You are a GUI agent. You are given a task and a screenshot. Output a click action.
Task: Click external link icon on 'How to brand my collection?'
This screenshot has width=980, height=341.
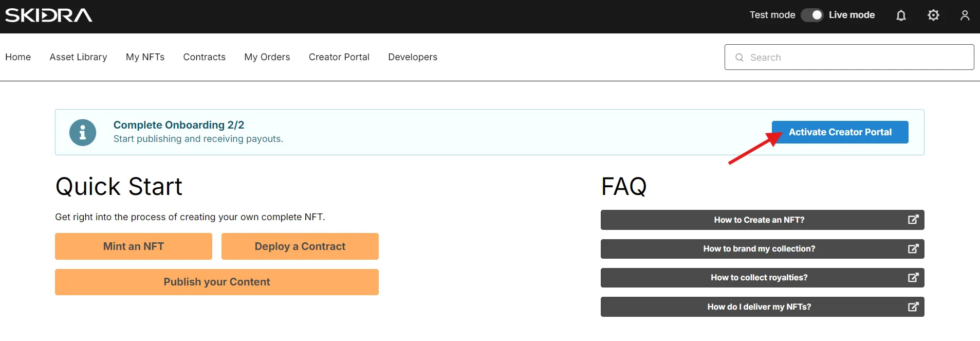point(913,249)
